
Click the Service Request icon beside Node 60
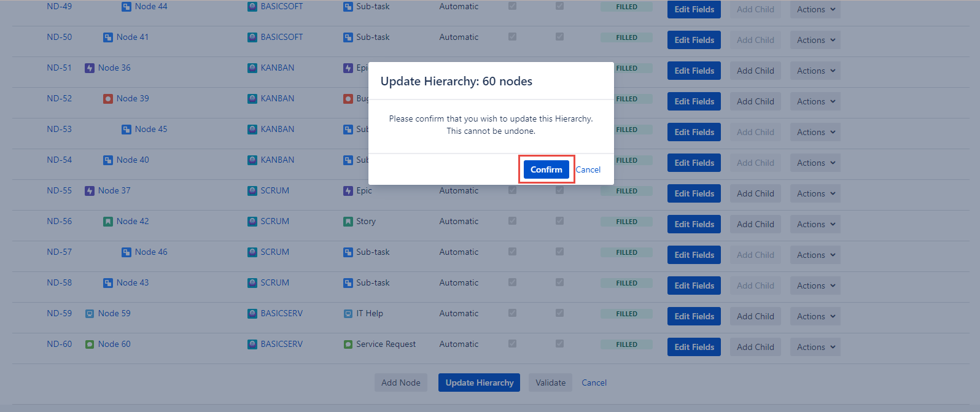[x=90, y=344]
